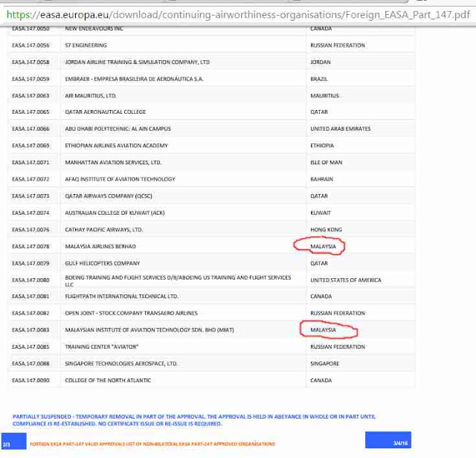Select approval number EASA.147.0083
The height and width of the screenshot is (458, 476).
[x=30, y=329]
